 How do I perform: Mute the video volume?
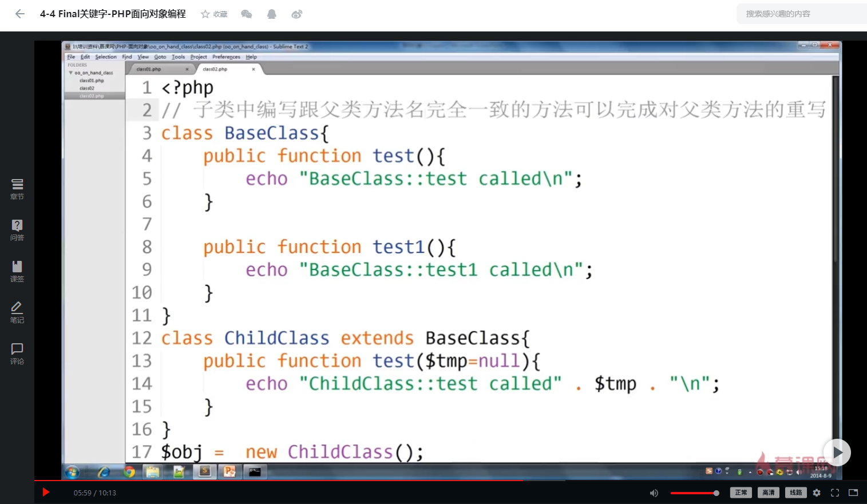654,493
